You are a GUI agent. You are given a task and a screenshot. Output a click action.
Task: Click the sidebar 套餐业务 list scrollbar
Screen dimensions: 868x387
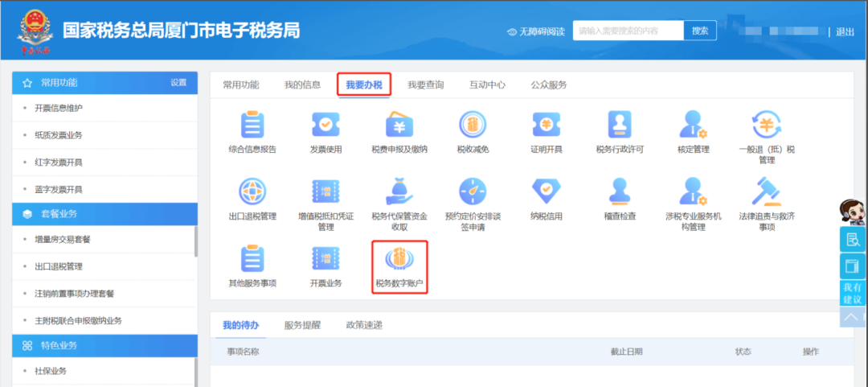pyautogui.click(x=196, y=241)
